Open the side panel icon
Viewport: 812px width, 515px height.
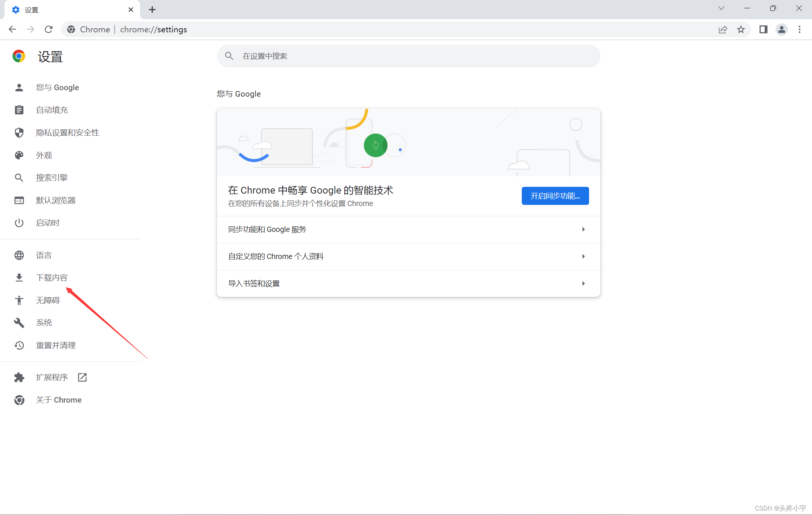click(x=763, y=29)
